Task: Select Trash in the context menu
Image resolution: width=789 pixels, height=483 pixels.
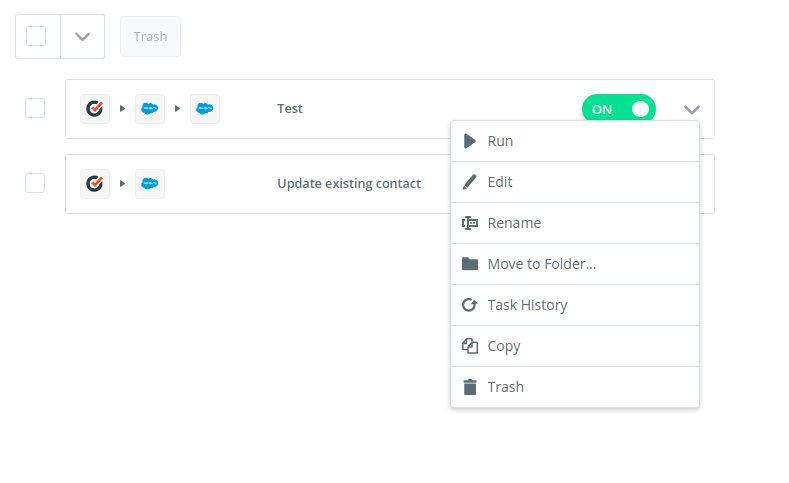Action: coord(575,387)
